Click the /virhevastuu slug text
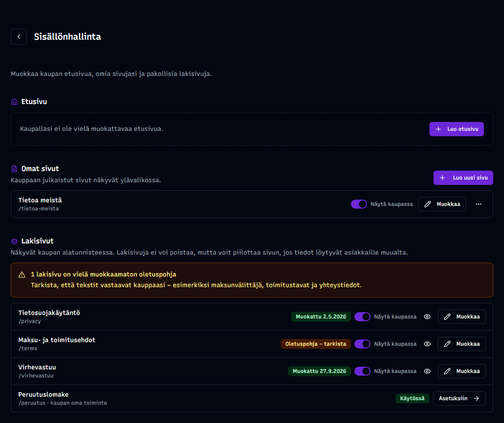504x423 pixels. pyautogui.click(x=36, y=376)
